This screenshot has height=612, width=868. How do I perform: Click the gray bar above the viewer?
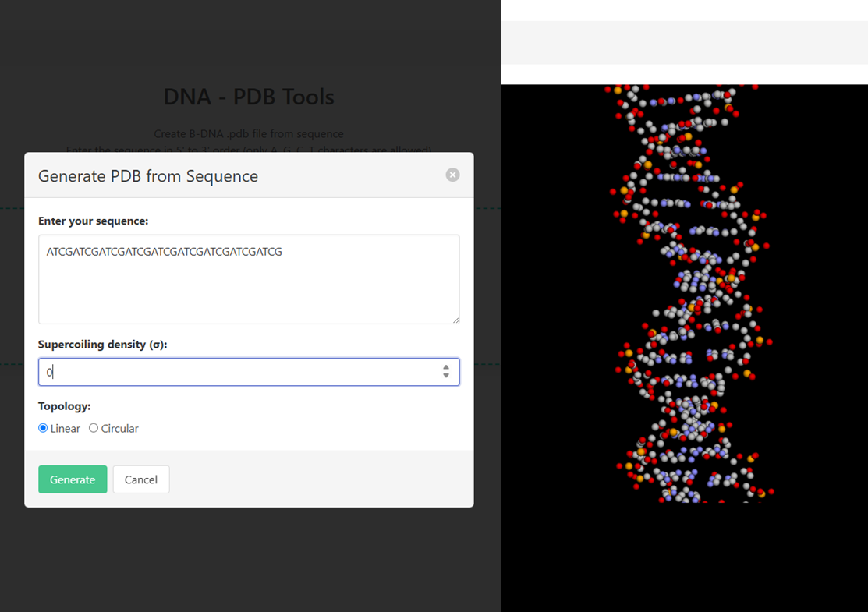click(x=684, y=43)
